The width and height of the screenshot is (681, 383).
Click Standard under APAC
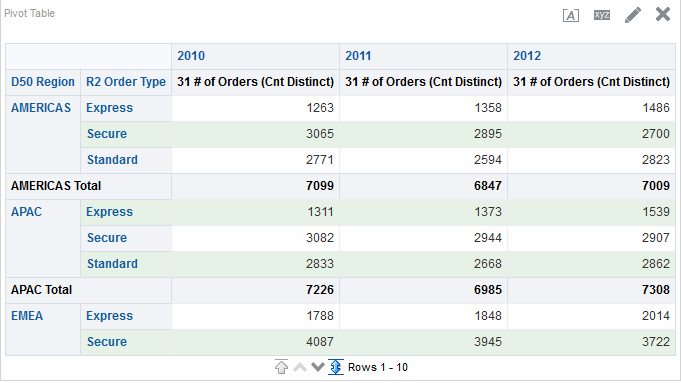pos(112,264)
